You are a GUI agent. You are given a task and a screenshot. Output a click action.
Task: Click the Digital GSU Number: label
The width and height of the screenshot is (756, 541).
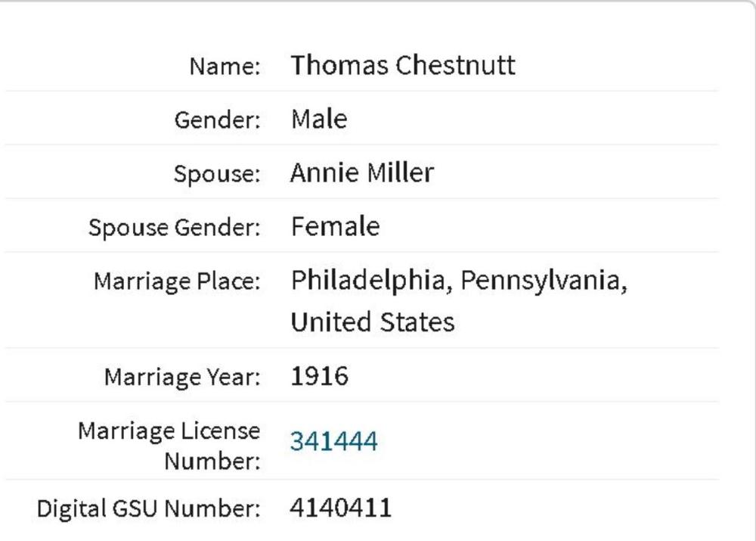(x=148, y=509)
